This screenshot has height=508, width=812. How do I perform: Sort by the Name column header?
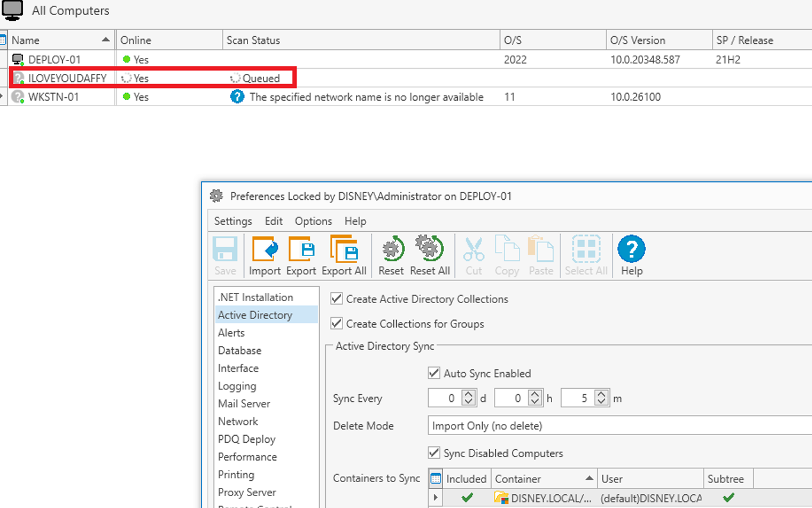(61, 40)
